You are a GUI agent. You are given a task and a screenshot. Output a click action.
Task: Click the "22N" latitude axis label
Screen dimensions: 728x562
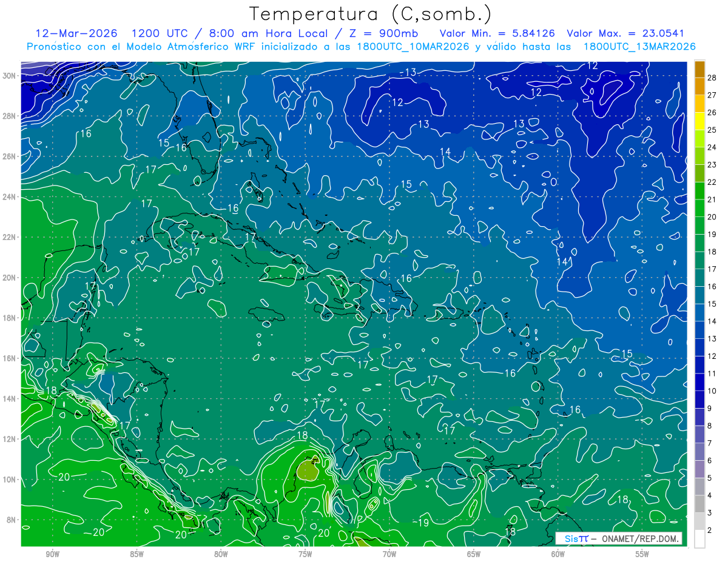pos(9,237)
